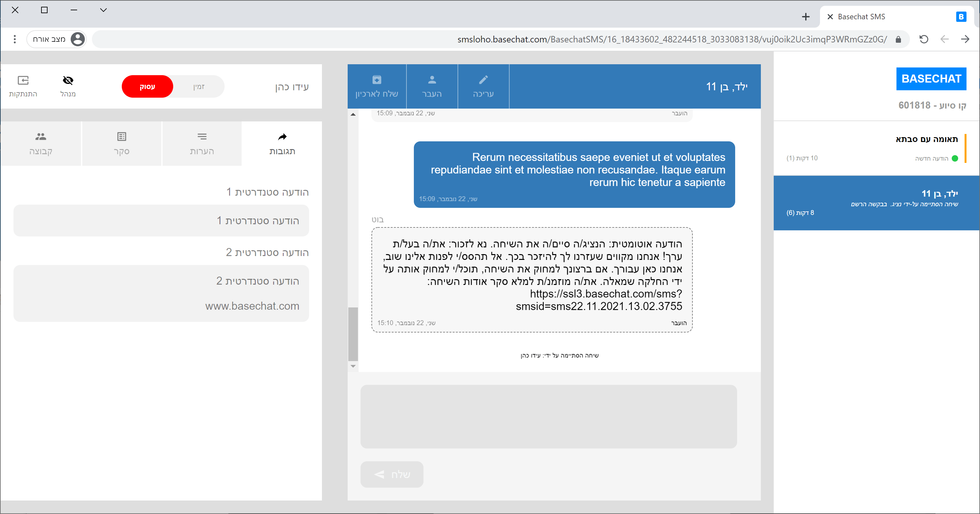Click the chat scrollbar thumb
Viewport: 980px width, 514px height.
point(353,334)
